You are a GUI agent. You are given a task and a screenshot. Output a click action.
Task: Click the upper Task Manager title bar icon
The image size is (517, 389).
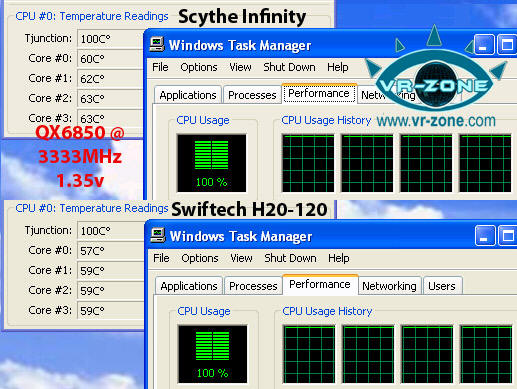click(x=157, y=44)
